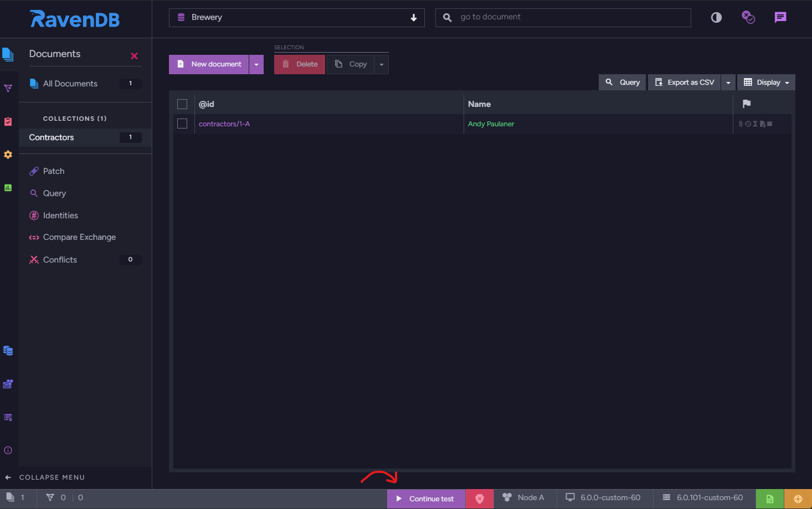Screen dimensions: 812x509
Task: Open the Documents section in the sidebar rail
Action: [x=8, y=55]
